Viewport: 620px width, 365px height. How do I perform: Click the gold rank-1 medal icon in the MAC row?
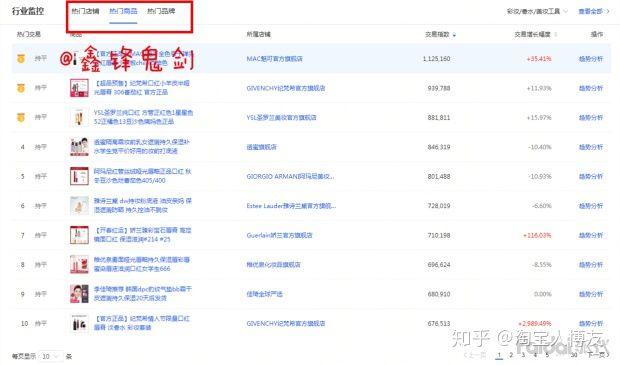(21, 59)
